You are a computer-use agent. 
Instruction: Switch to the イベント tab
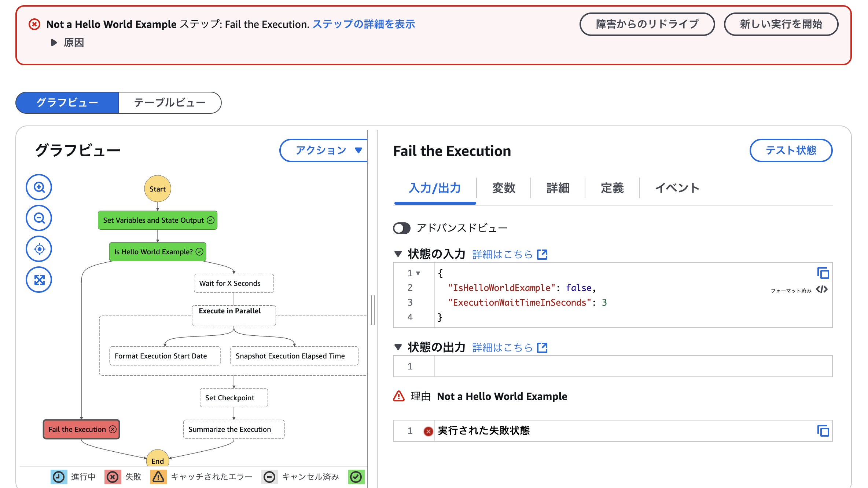click(677, 188)
